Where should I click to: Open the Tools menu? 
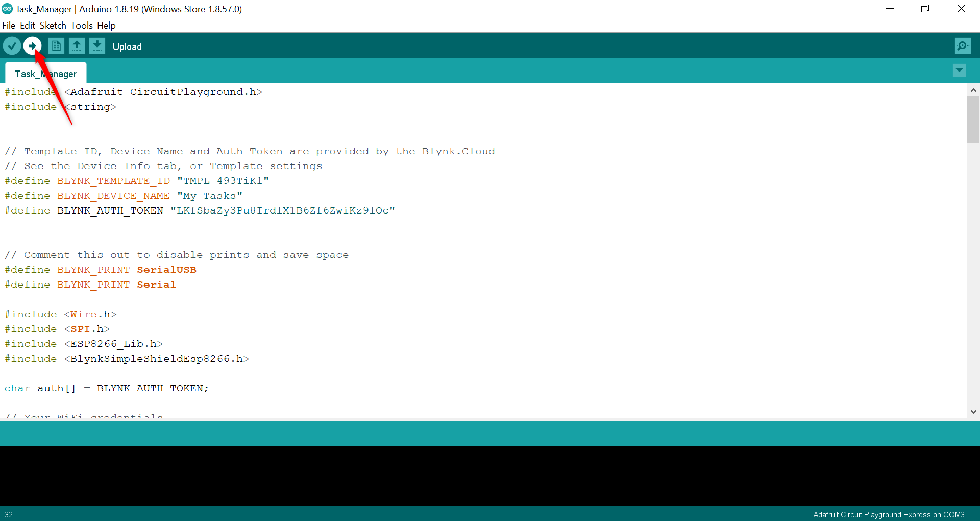(82, 26)
